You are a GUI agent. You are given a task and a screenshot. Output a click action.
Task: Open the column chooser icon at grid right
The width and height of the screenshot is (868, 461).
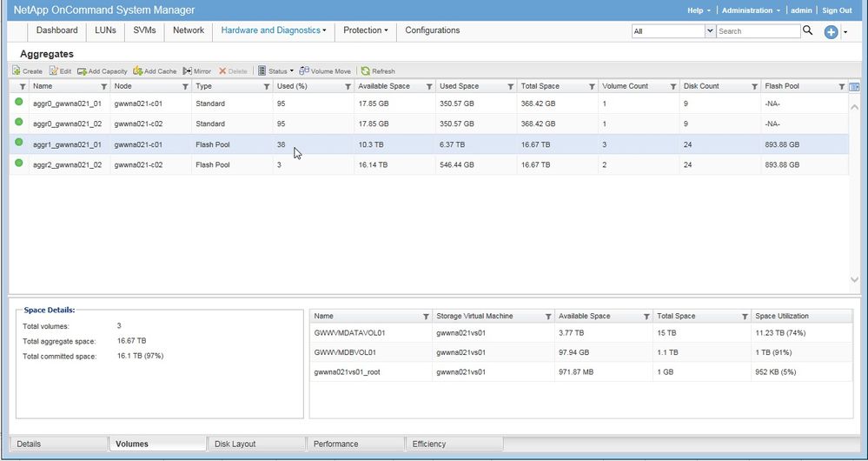click(854, 86)
